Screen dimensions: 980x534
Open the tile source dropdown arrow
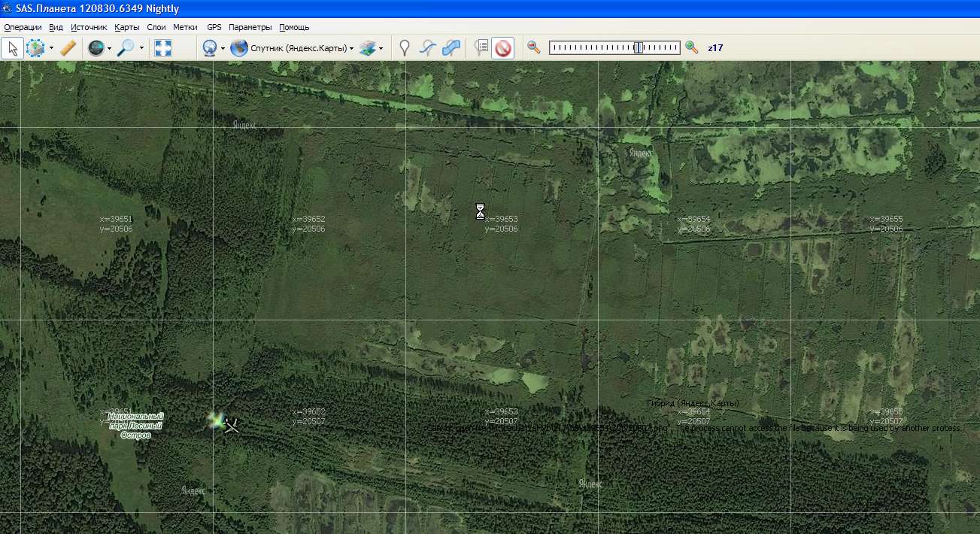tap(223, 49)
